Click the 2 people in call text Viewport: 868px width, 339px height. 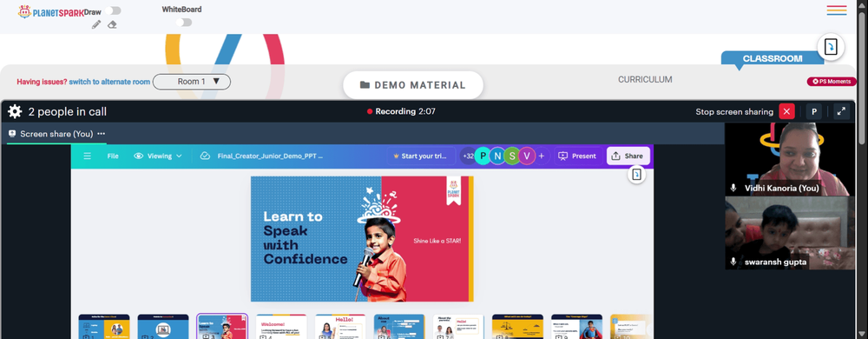click(x=68, y=112)
